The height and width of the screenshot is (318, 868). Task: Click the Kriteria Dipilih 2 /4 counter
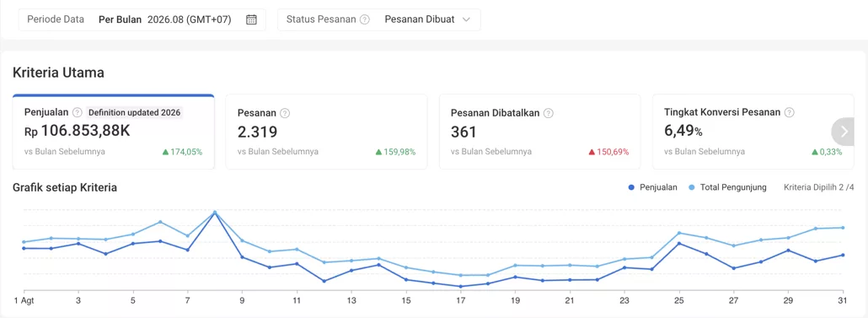819,187
